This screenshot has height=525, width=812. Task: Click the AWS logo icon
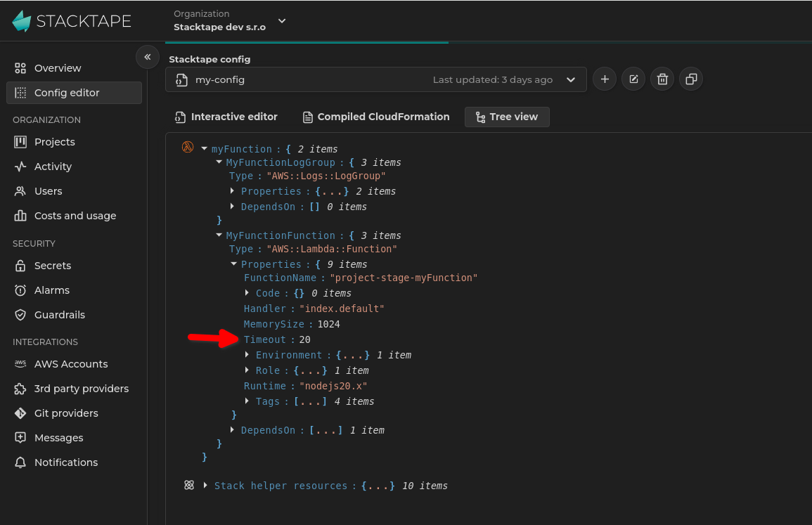coord(20,363)
